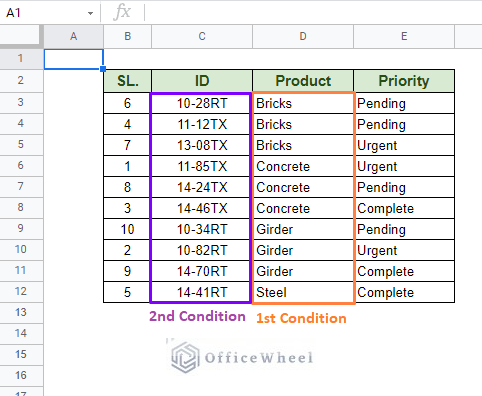This screenshot has width=482, height=396.
Task: Click SL. cell with value 1
Action: tap(128, 166)
